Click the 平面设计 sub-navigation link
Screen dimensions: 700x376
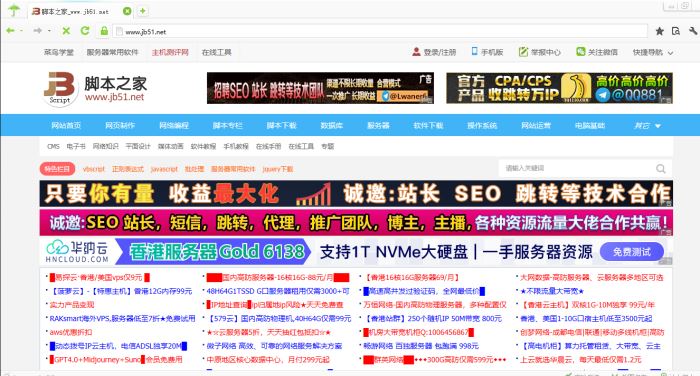point(138,146)
